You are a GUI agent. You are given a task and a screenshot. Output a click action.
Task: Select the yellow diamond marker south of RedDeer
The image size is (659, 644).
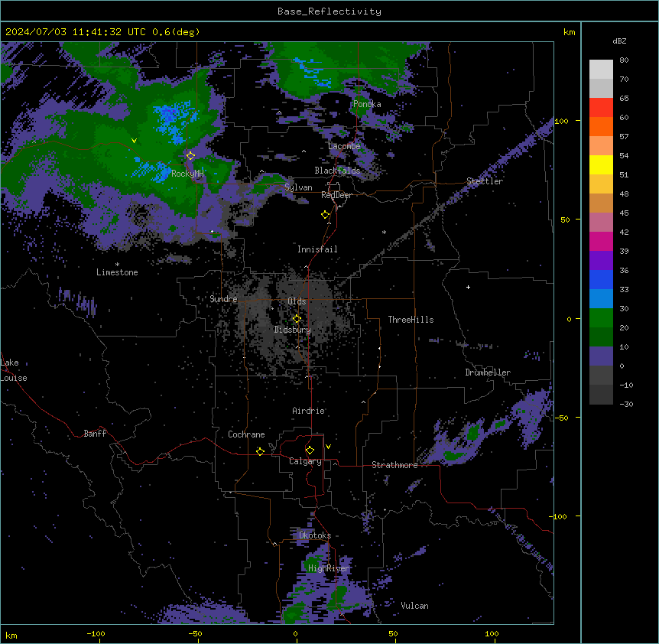[x=325, y=215]
